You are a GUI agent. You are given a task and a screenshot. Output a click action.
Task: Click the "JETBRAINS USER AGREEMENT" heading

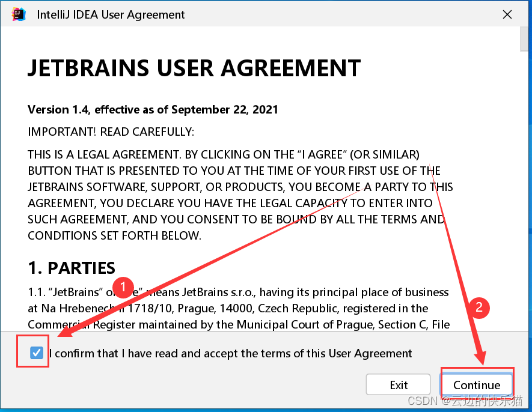pos(194,68)
